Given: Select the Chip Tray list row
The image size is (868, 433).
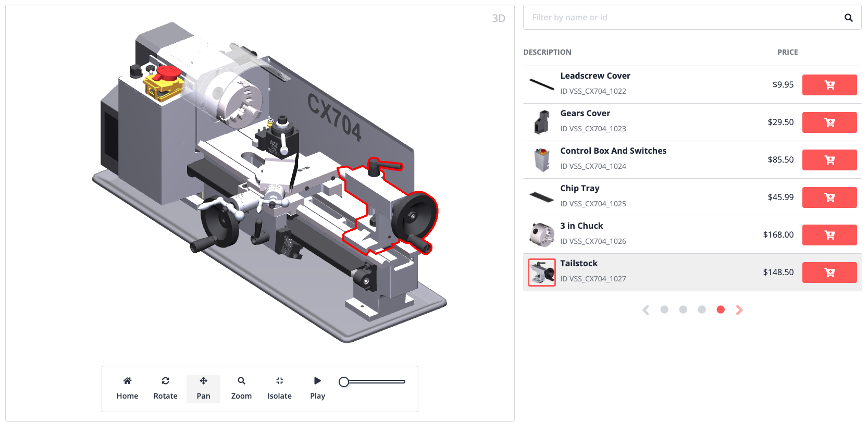Looking at the screenshot, I should [651, 197].
